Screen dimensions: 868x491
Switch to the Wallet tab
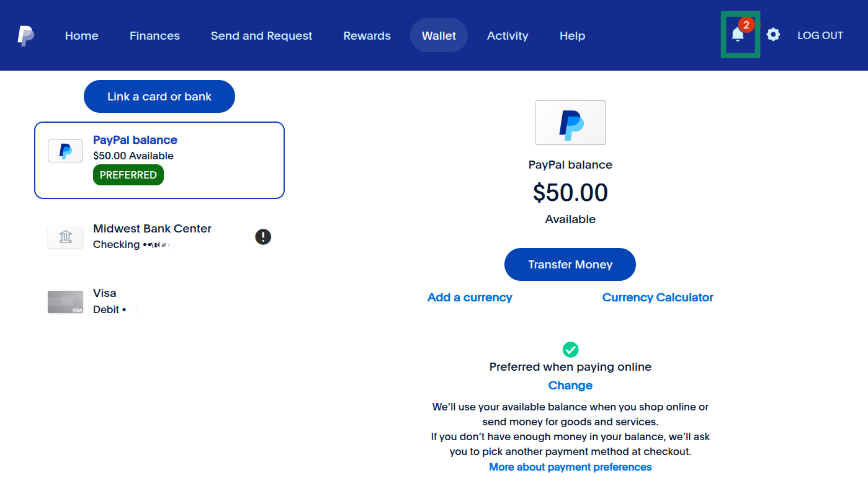tap(439, 35)
